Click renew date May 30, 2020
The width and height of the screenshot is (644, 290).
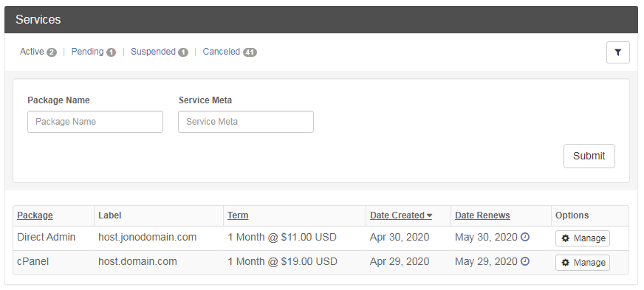tap(486, 237)
